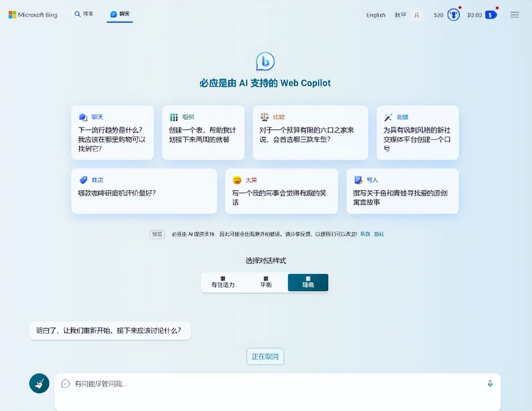Click the green grid icon on 组织 card
Image resolution: width=532 pixels, height=411 pixels.
(174, 117)
